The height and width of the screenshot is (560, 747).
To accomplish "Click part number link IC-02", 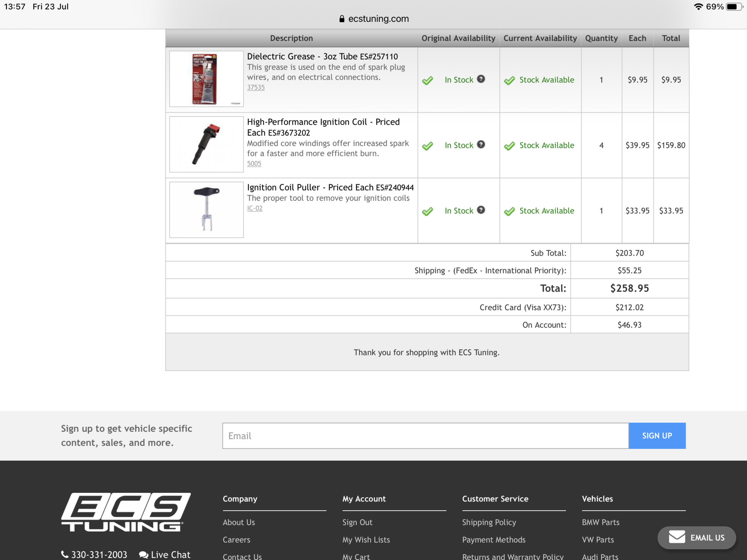I will pyautogui.click(x=255, y=208).
